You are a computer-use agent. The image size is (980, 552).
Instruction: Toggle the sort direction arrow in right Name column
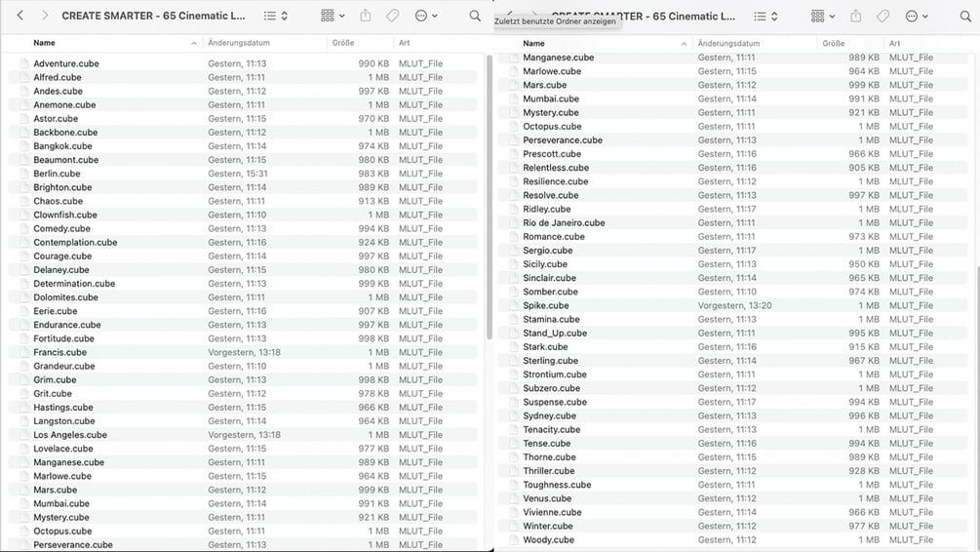tap(684, 44)
